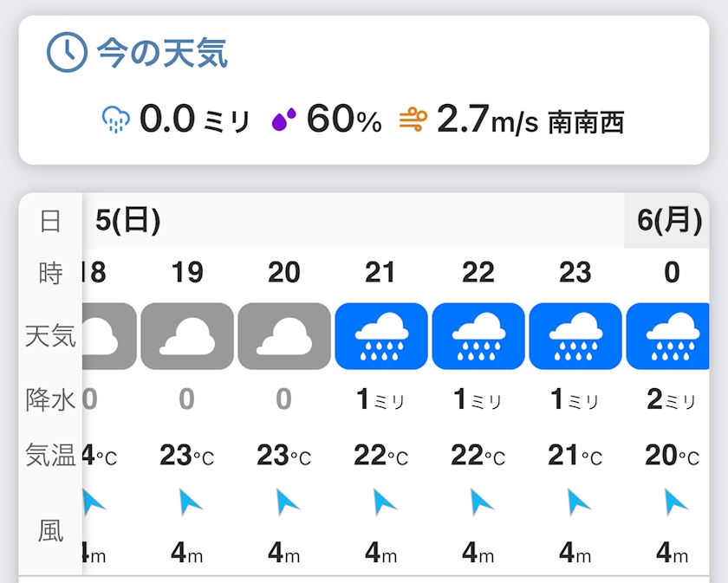Switch to the 6(月) date header

pos(669,220)
